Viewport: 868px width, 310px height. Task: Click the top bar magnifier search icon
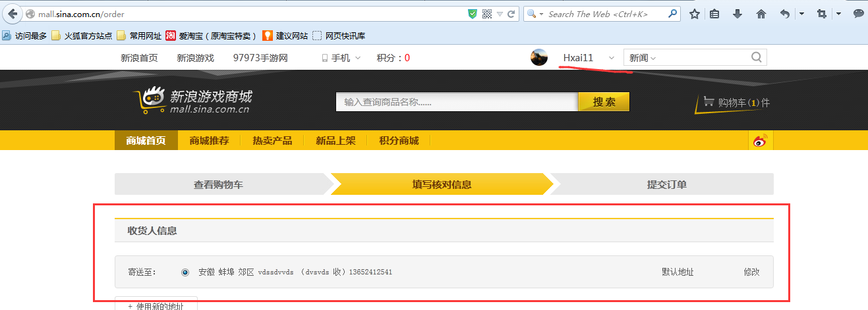point(757,57)
